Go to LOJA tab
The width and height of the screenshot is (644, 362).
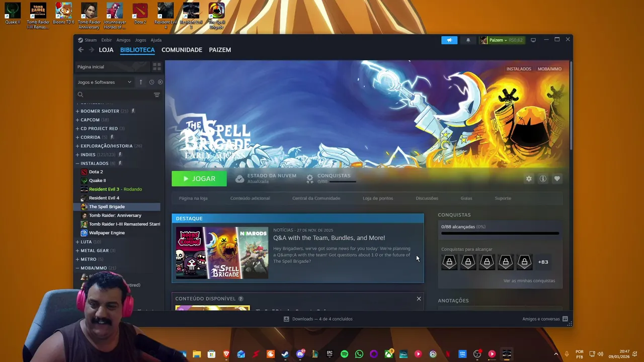106,50
